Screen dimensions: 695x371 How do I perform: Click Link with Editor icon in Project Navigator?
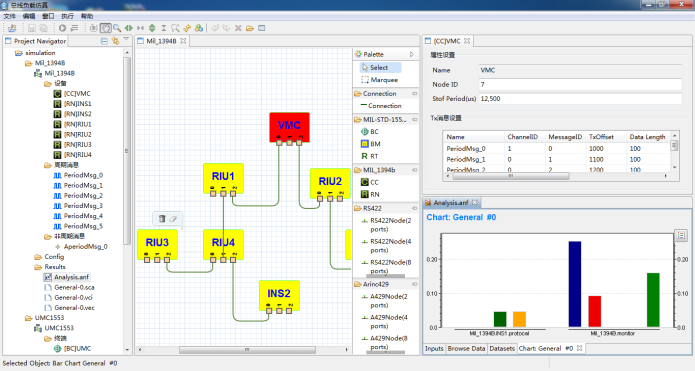pyautogui.click(x=116, y=41)
